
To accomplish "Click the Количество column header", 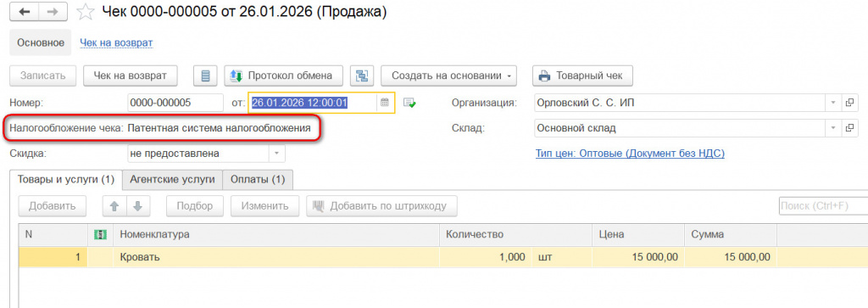I will point(516,235).
